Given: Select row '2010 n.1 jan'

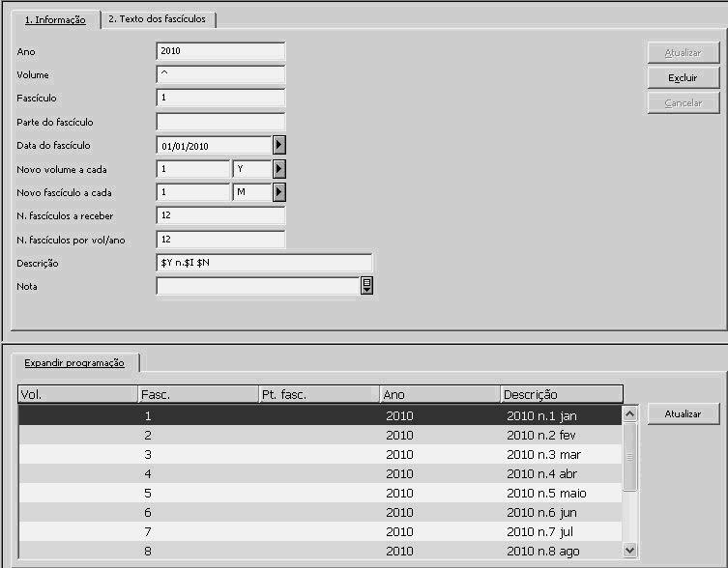Looking at the screenshot, I should click(x=320, y=415).
